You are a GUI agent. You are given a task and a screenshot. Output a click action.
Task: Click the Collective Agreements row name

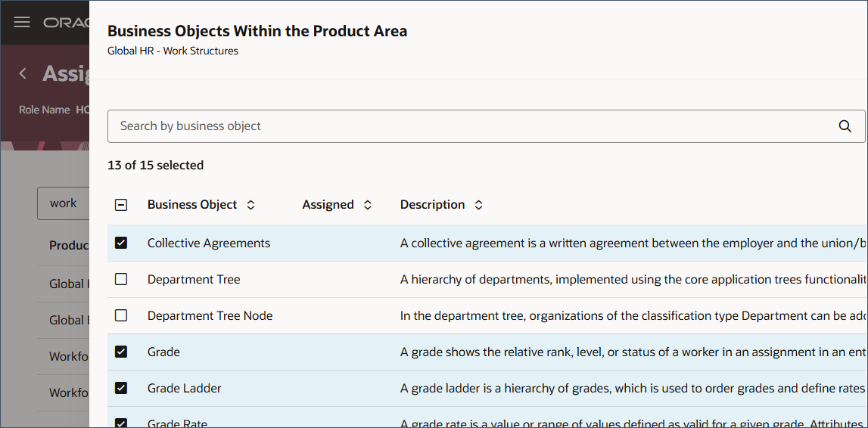tap(209, 243)
